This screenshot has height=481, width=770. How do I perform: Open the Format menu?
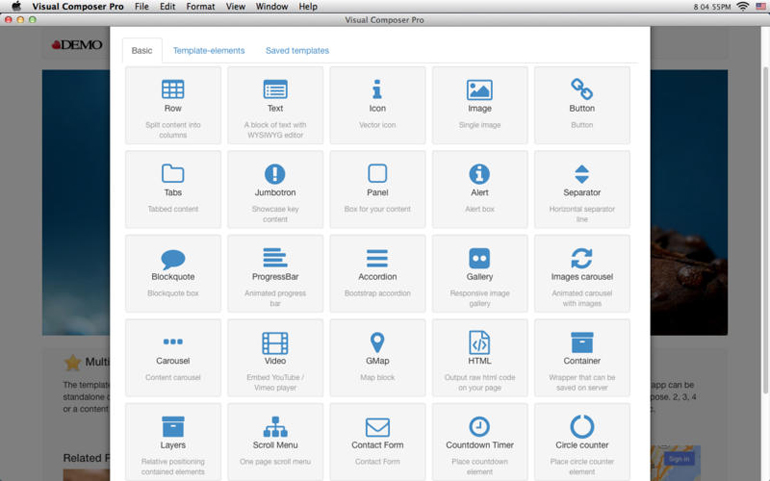200,6
